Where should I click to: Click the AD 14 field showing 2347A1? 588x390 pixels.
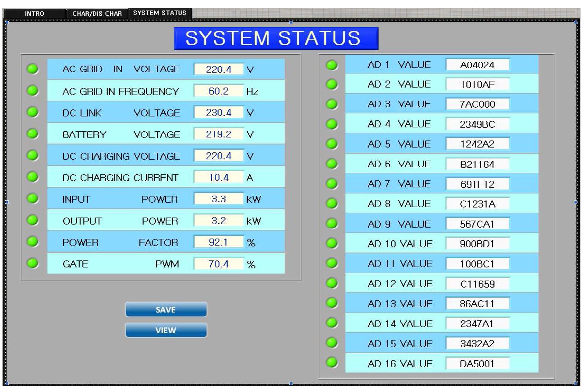coord(478,324)
